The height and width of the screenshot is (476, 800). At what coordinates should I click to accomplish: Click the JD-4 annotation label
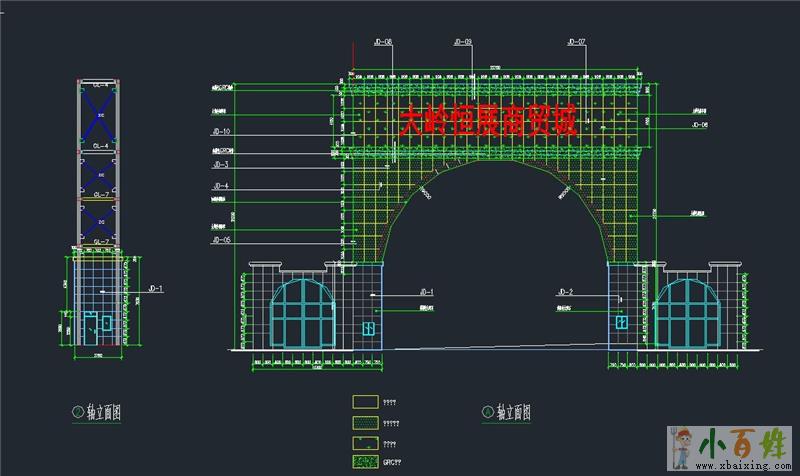tap(220, 186)
